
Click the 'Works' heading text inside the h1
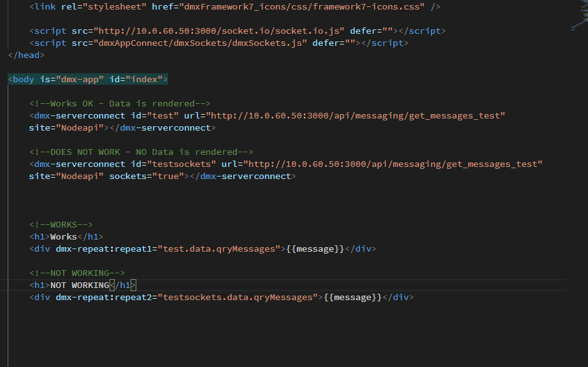[63, 236]
